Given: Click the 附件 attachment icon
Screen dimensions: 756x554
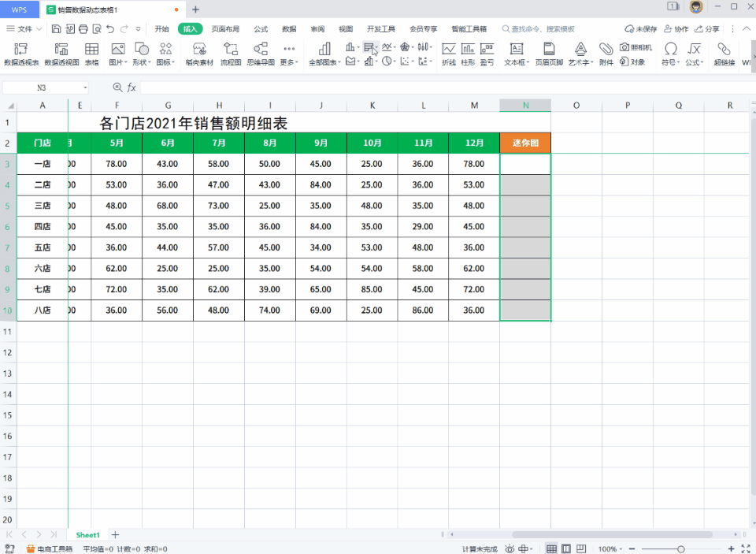Looking at the screenshot, I should pyautogui.click(x=606, y=54).
